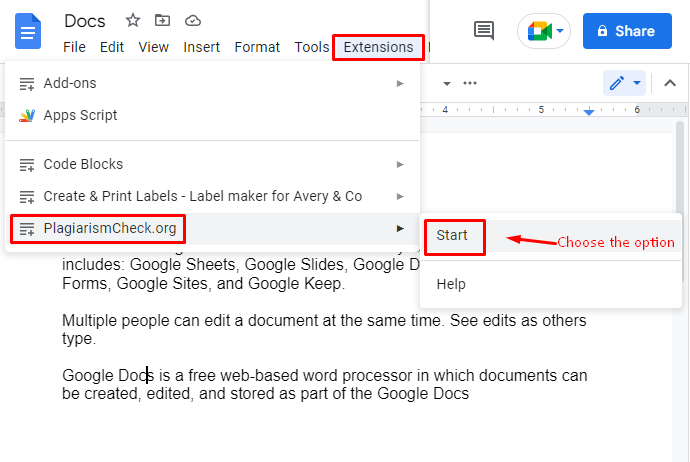Click the PlagiarismCheck.org list icon
The height and width of the screenshot is (462, 690).
point(27,229)
